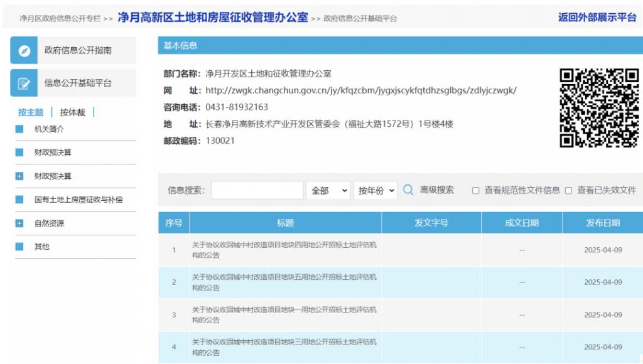Click the 2025-04-09 date in row 1
This screenshot has width=643, height=364.
(x=603, y=250)
